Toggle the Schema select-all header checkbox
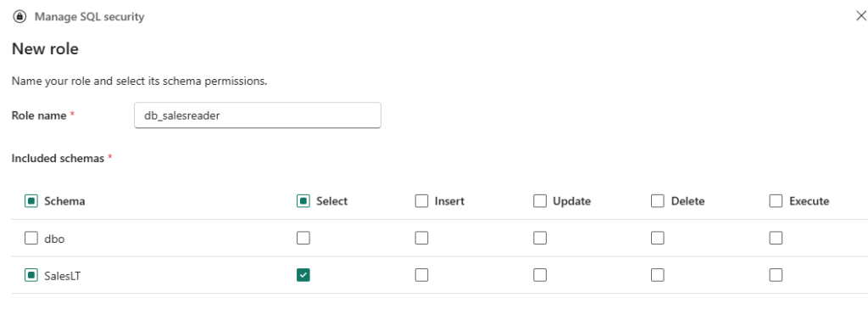 coord(31,200)
